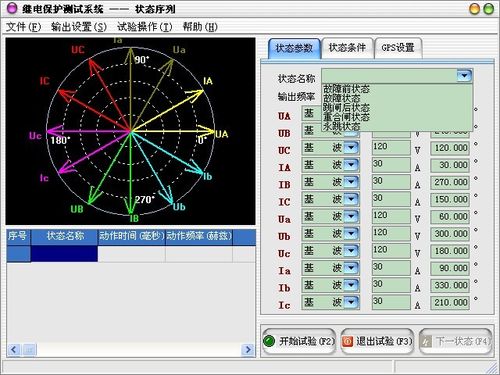The height and width of the screenshot is (375, 500).
Task: Exit the test with 退出试验 (F3)
Action: point(377,341)
